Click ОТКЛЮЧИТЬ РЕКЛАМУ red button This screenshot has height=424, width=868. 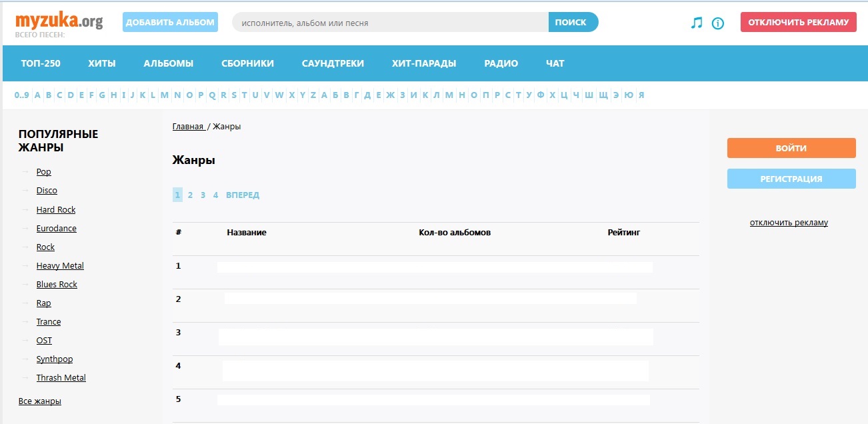[x=798, y=22]
